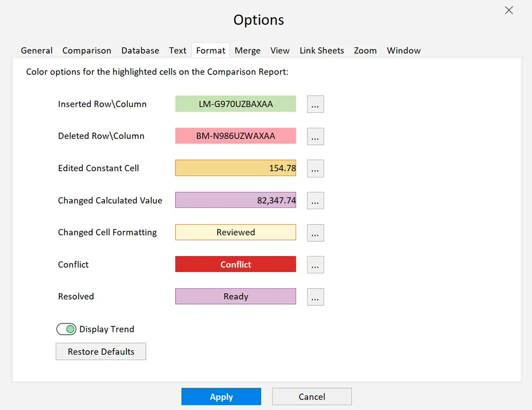532x410 pixels.
Task: Open color picker for Changed Cell Formatting
Action: [x=315, y=233]
